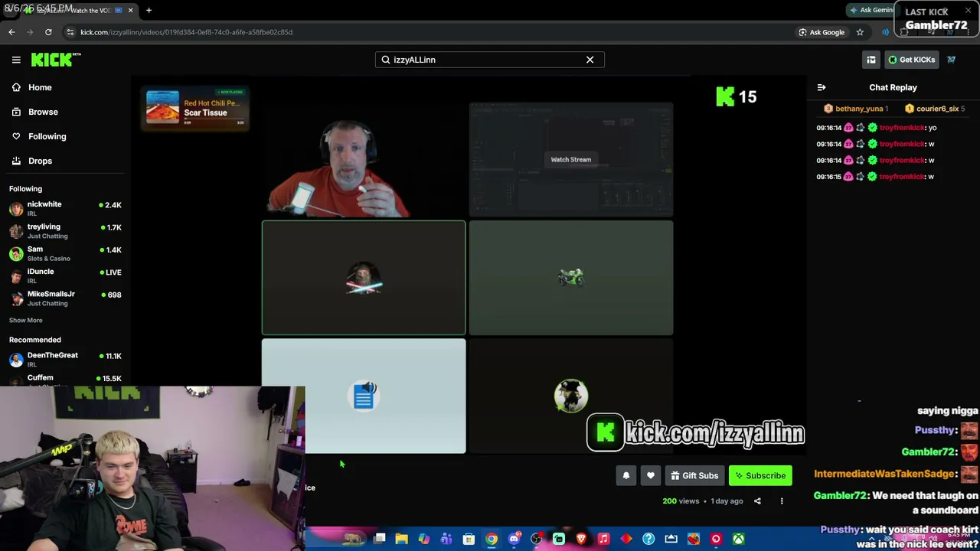Open the video more-options menu
This screenshot has width=980, height=551.
782,501
